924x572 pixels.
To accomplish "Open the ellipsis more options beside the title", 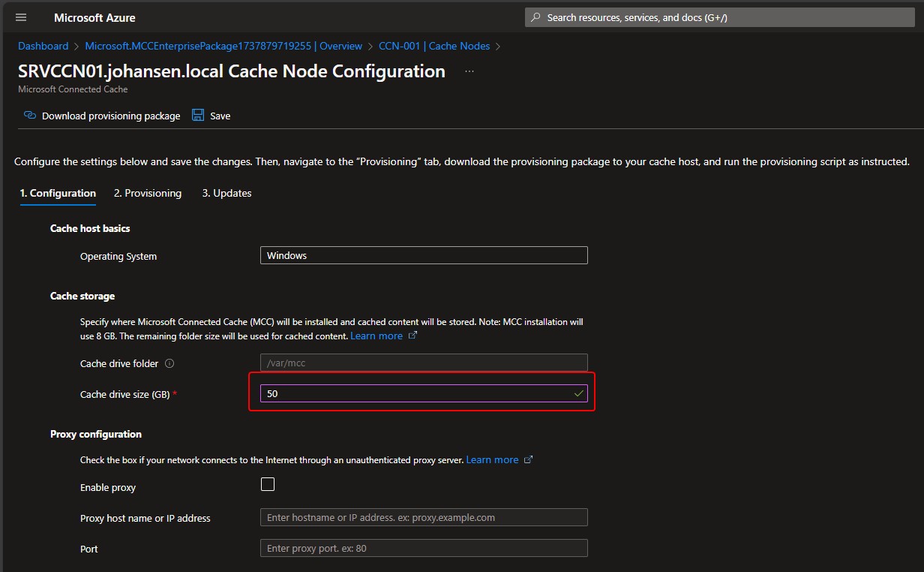I will click(x=469, y=71).
